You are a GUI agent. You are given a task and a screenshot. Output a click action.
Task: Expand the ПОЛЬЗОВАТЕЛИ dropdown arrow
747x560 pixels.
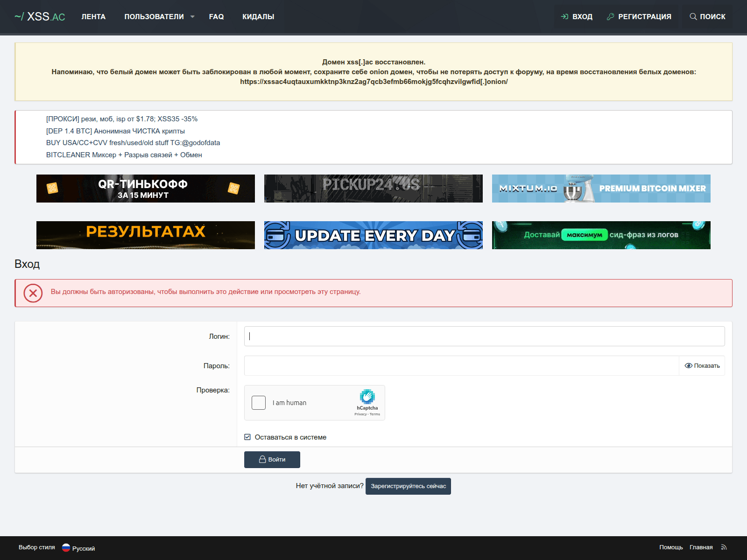pyautogui.click(x=192, y=17)
